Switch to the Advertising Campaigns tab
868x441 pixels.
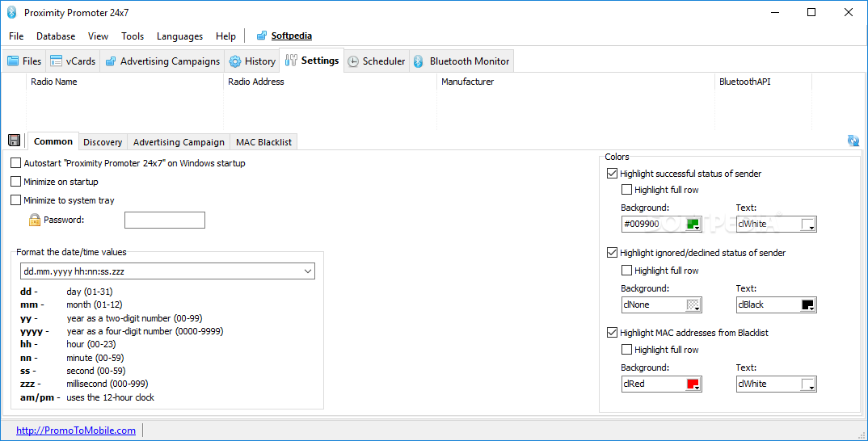(162, 61)
